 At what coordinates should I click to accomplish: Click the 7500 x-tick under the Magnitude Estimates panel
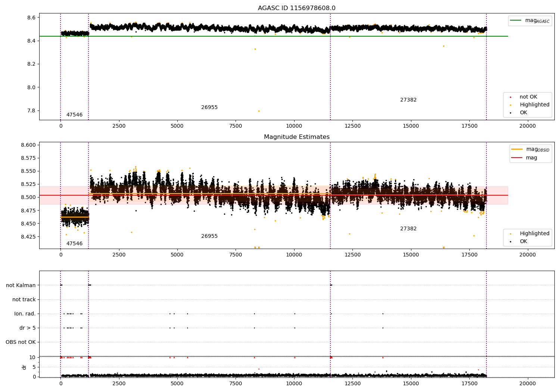[236, 255]
